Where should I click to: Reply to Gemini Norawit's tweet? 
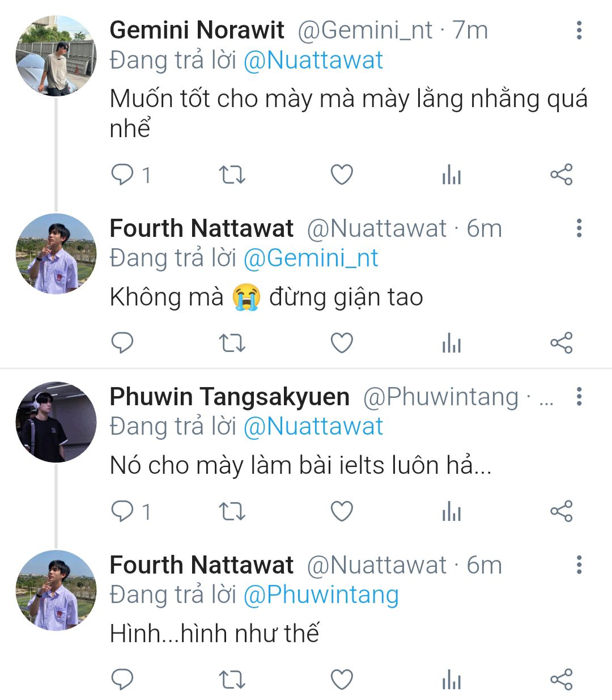(122, 175)
